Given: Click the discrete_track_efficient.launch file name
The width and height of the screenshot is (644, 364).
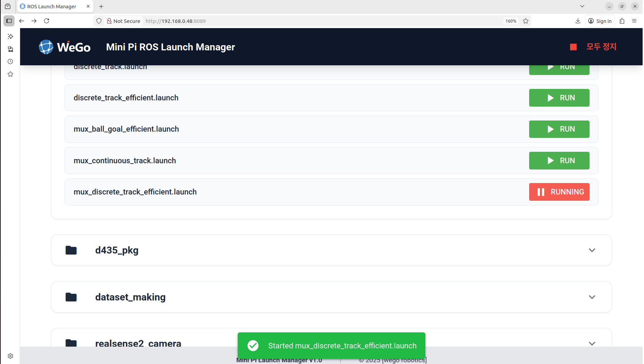Looking at the screenshot, I should click(126, 98).
